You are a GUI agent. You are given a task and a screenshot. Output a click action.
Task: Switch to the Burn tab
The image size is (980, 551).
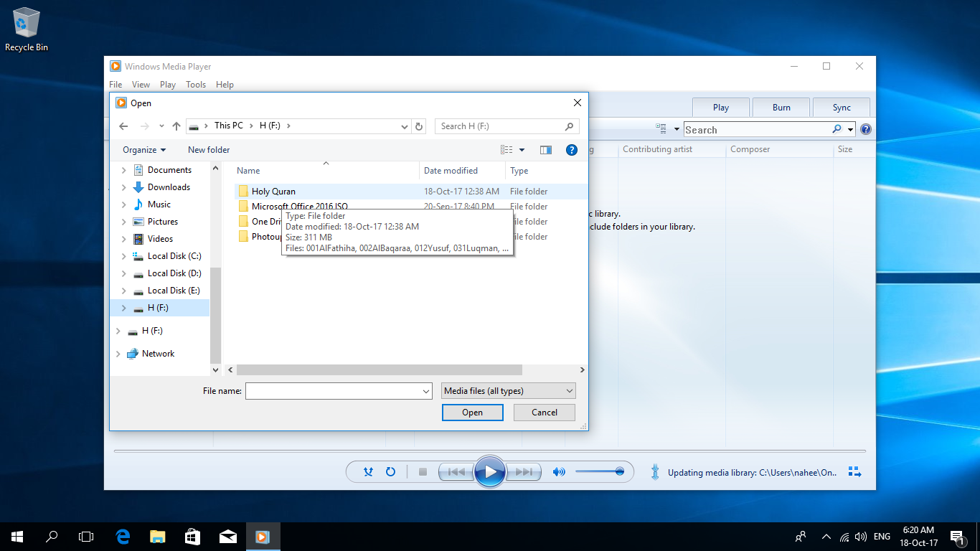coord(781,108)
